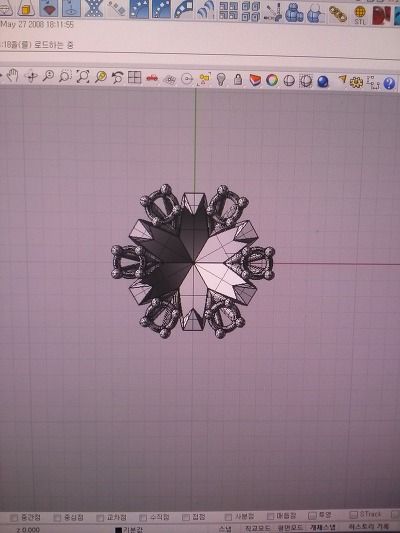400x533 pixels.
Task: Toggle the 사분점 osnap checkbox
Action: tap(228, 517)
